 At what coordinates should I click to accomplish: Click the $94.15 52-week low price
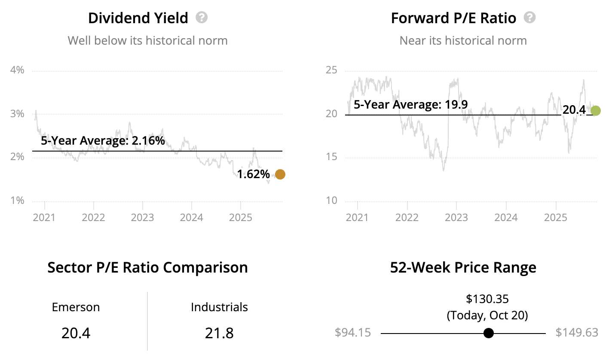pos(353,333)
